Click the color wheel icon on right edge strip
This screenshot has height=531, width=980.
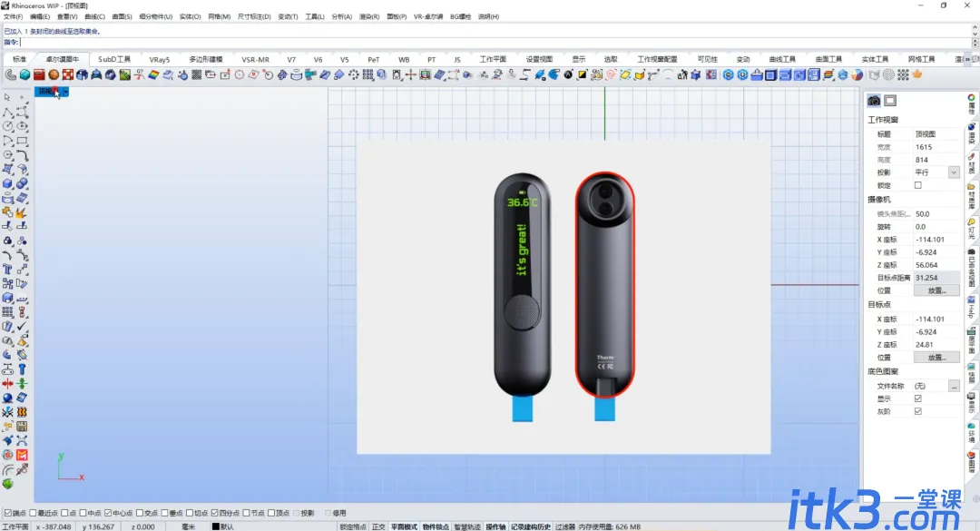click(971, 97)
